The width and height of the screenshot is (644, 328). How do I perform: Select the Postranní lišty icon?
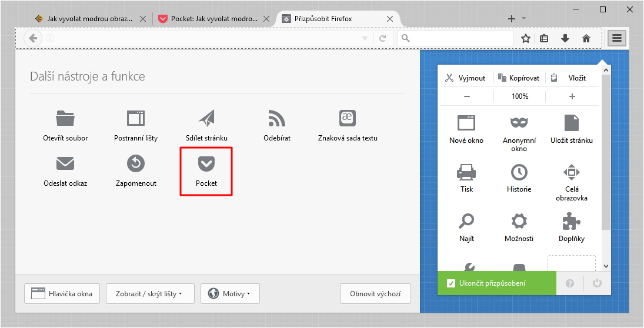(135, 118)
